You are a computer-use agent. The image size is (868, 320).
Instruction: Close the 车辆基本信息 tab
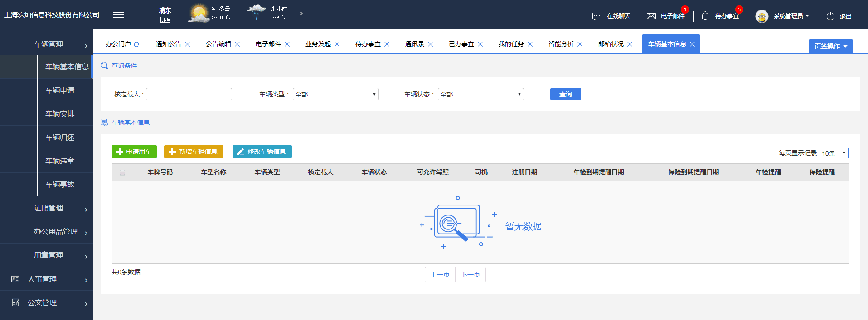(x=693, y=44)
